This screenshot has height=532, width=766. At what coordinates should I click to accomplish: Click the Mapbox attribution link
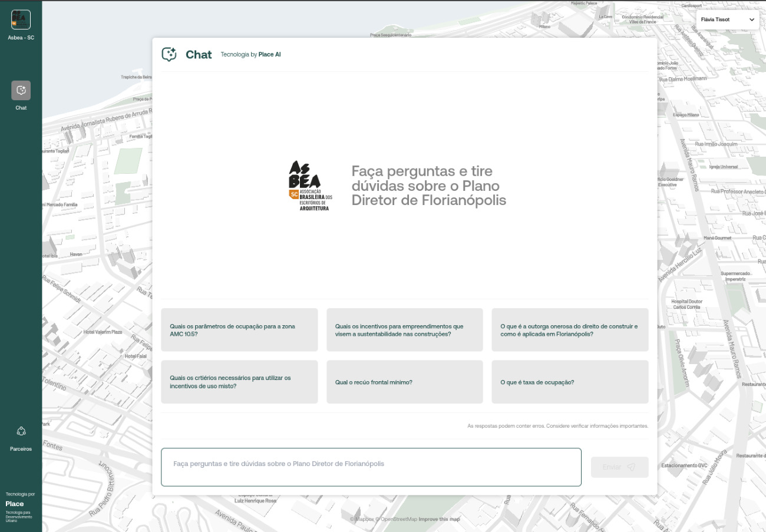(362, 519)
